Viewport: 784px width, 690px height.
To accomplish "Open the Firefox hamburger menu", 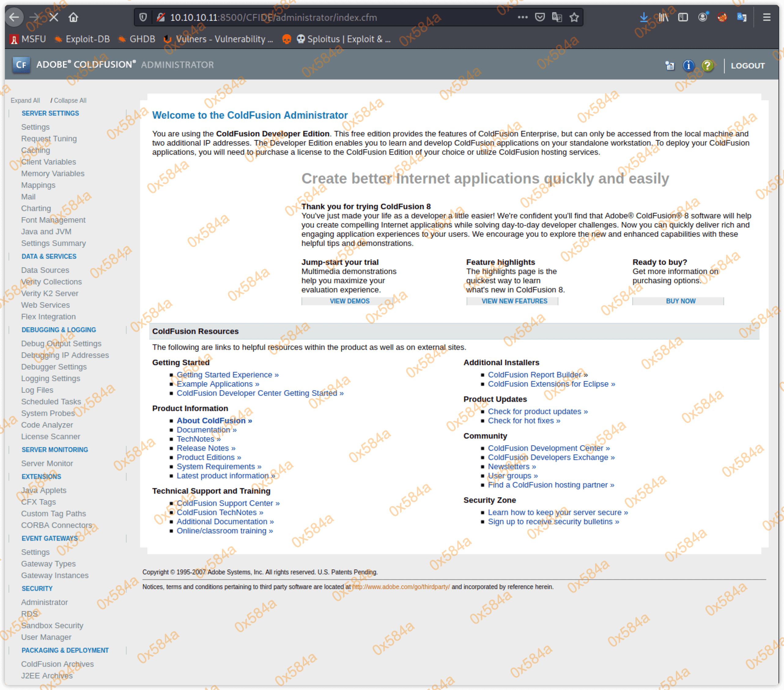I will 766,17.
